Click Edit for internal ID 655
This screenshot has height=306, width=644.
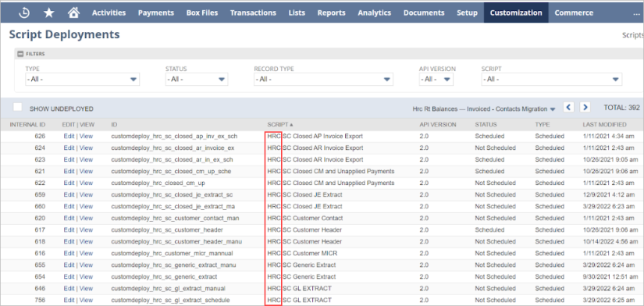click(69, 265)
